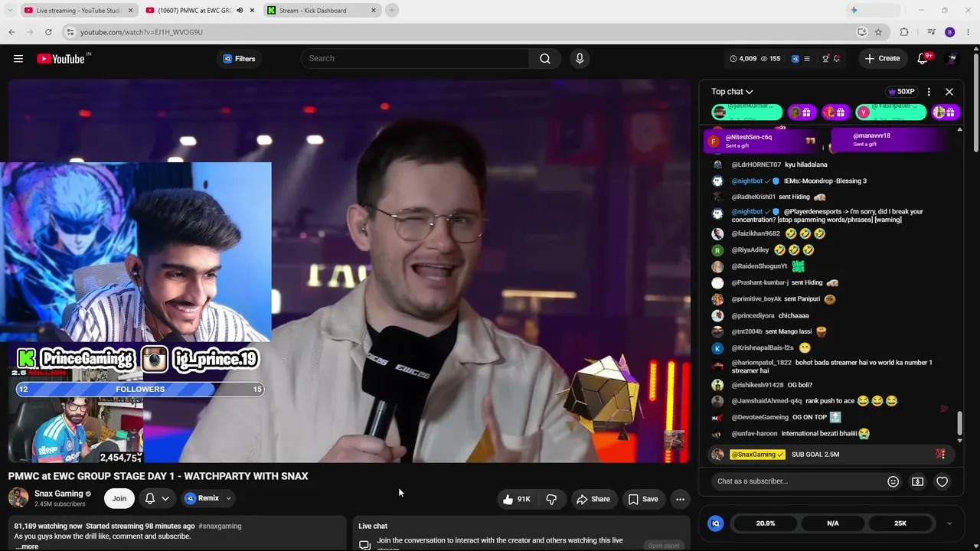Click the youtube.com address bar
Image resolution: width=980 pixels, height=551 pixels.
tap(459, 32)
